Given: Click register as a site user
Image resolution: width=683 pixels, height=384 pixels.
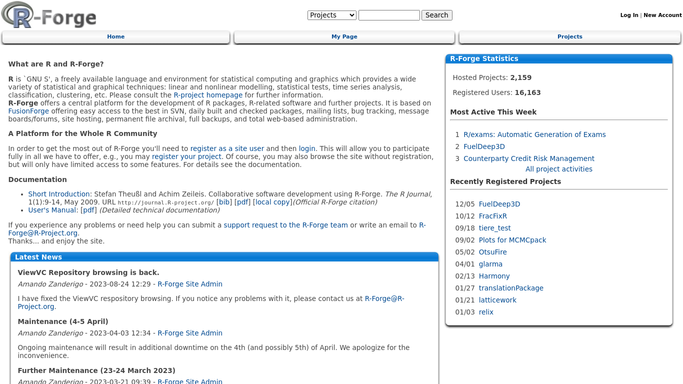Looking at the screenshot, I should pyautogui.click(x=227, y=148).
